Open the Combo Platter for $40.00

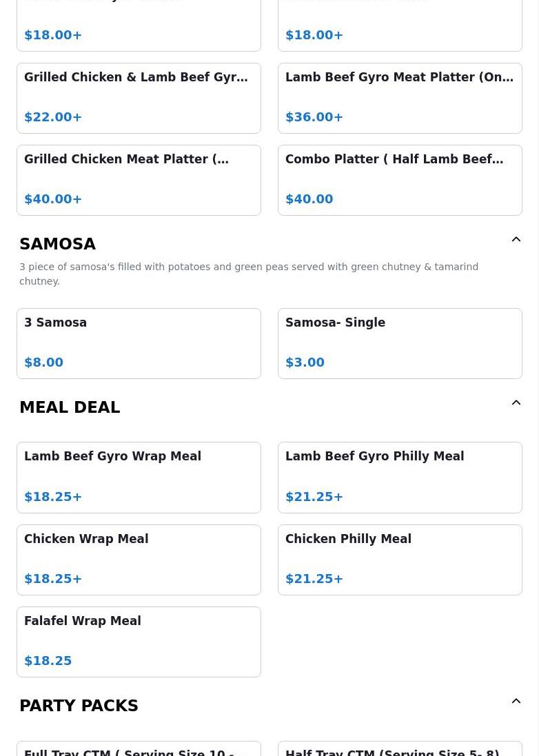pos(400,180)
